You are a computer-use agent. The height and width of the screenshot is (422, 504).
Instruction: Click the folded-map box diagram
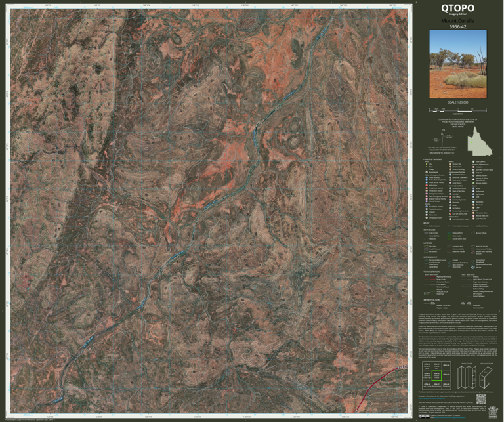pos(486,377)
